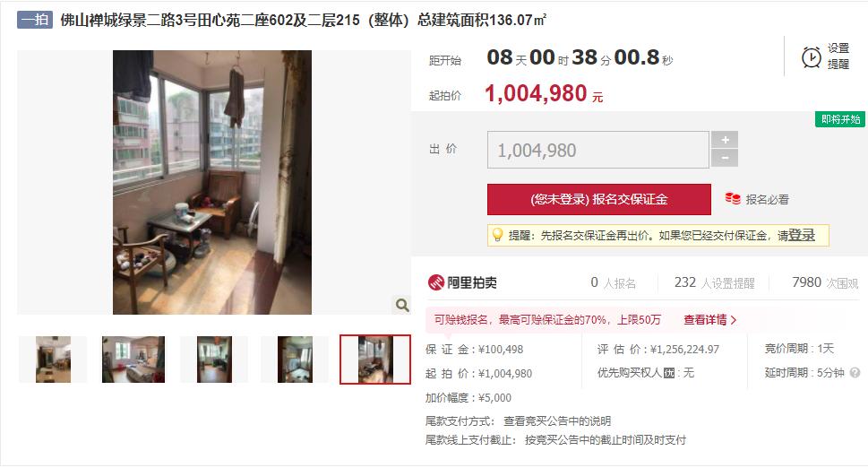Click the 报名交保证金 red button
Viewport: 868px width, 468px height.
[x=599, y=199]
